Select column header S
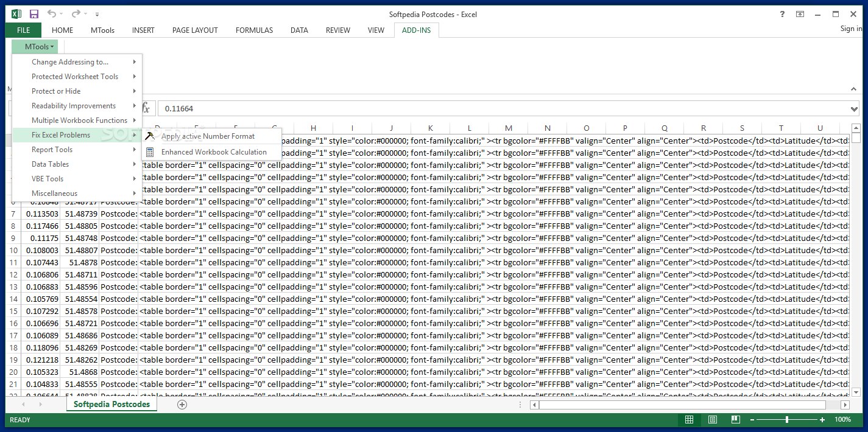This screenshot has width=868, height=432. pyautogui.click(x=743, y=128)
